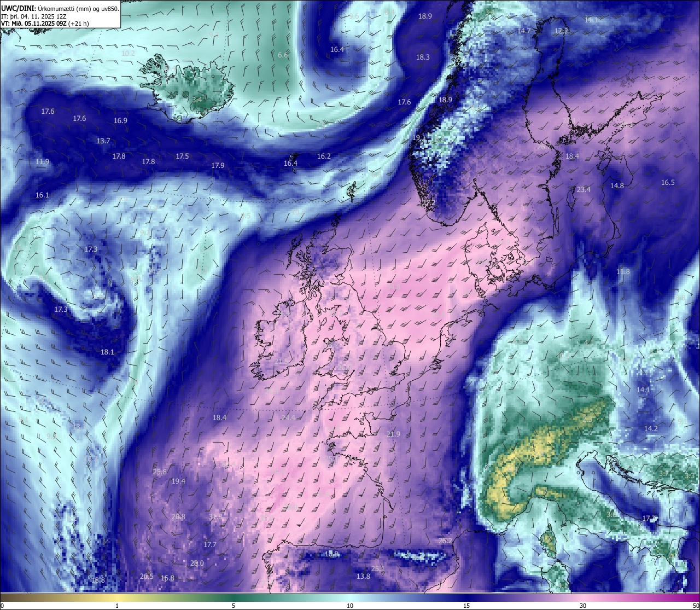Screen dimensions: 700x610
Task: Click the 23.4 value over the Baltic
Action: [x=584, y=189]
